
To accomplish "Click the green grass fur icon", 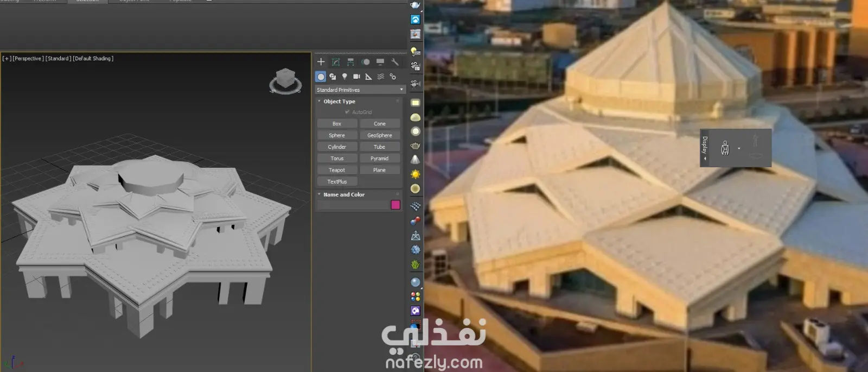I will point(415,264).
